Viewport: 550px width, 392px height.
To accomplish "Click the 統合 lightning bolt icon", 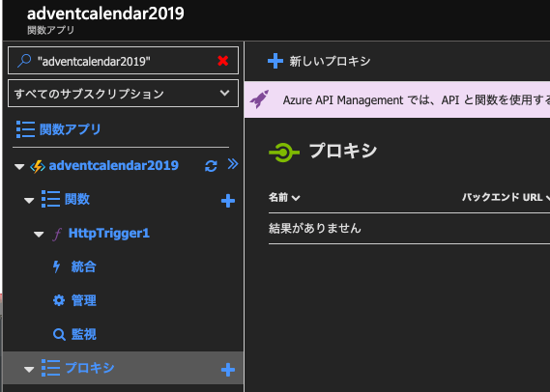I will coord(56,266).
